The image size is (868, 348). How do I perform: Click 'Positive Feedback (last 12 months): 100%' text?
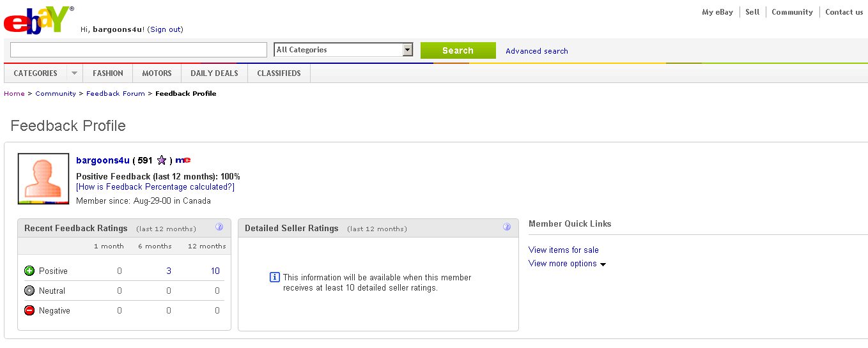[158, 176]
